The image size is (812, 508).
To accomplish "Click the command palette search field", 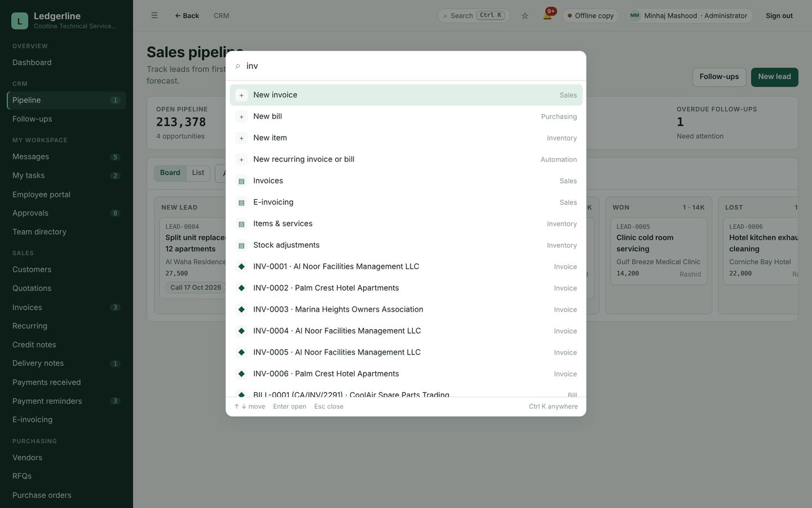I will (412, 66).
